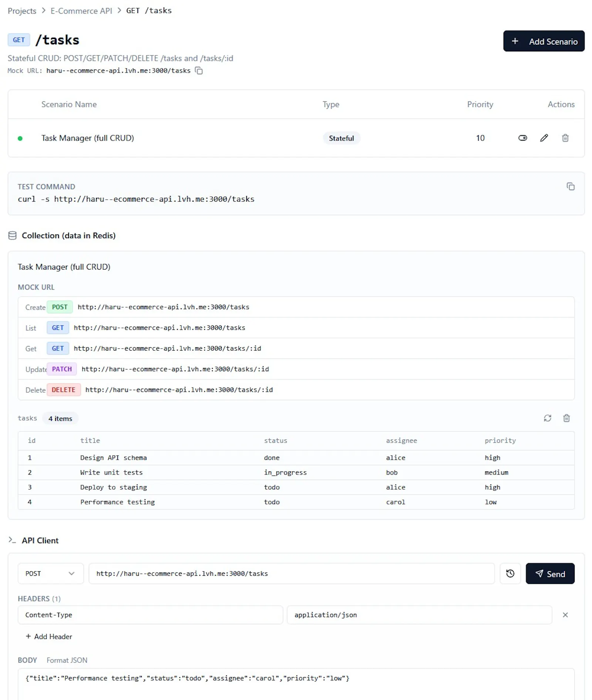Copy the test curl command
The image size is (592, 700).
pos(571,186)
